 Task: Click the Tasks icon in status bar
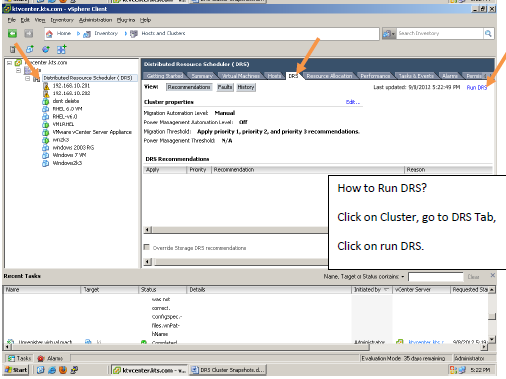click(11, 359)
